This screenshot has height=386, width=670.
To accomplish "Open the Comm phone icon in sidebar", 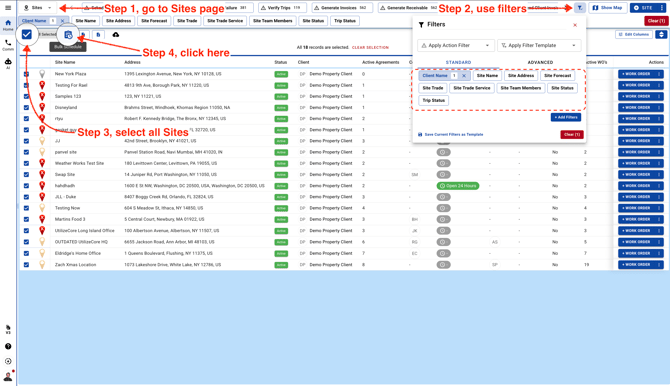I will 8,45.
